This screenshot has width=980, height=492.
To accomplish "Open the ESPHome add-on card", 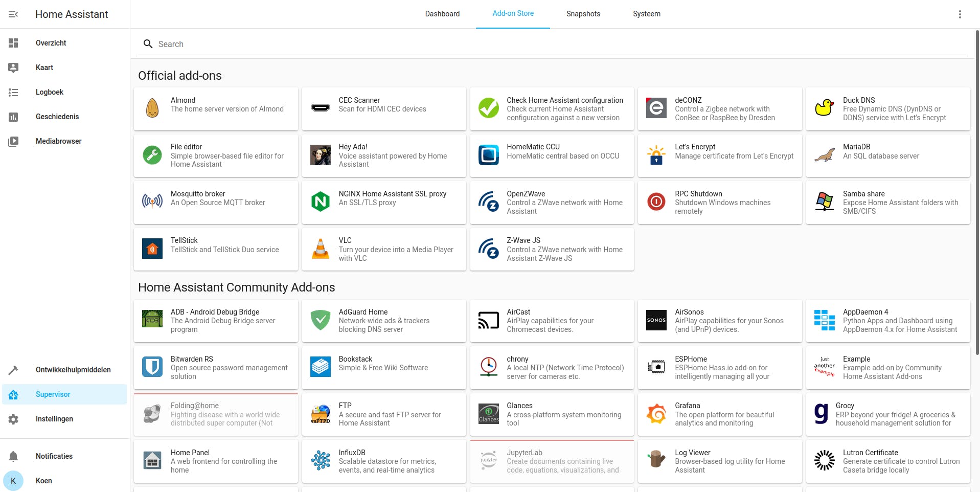I will (x=719, y=367).
